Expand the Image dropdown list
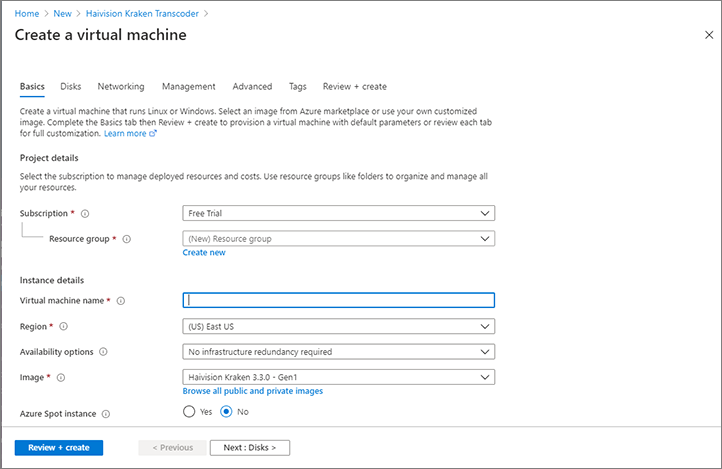The width and height of the screenshot is (722, 469). click(338, 377)
